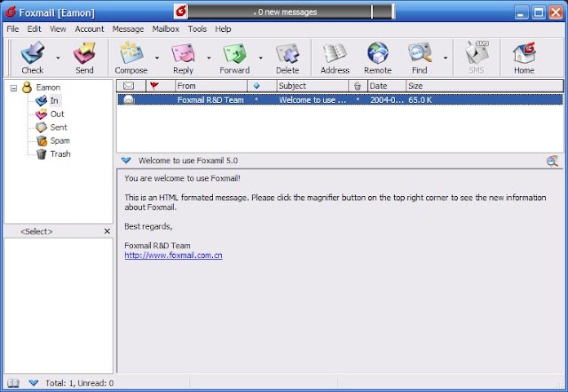Open the dropdown arrow next to Compose

[x=157, y=58]
